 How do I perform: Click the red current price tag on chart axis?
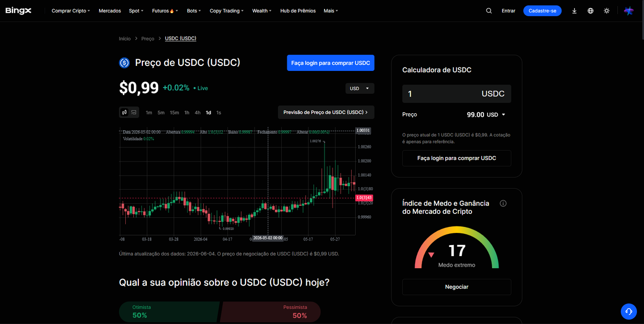pyautogui.click(x=364, y=198)
